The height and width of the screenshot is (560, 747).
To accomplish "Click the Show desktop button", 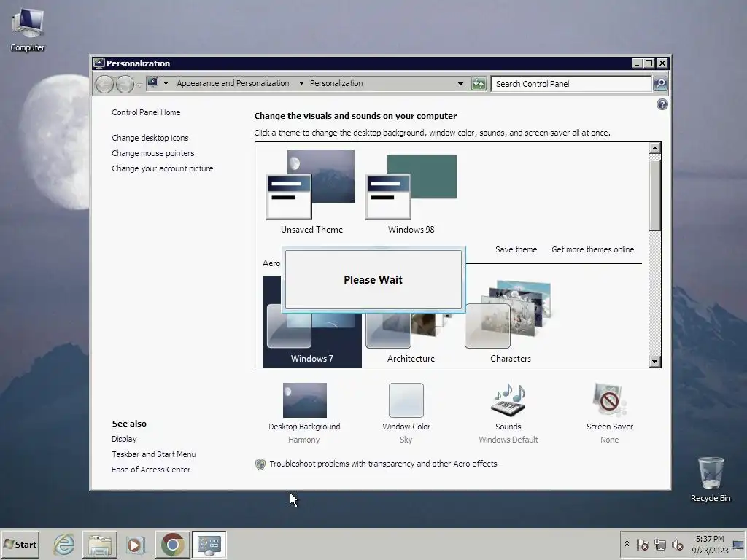I will [x=739, y=544].
